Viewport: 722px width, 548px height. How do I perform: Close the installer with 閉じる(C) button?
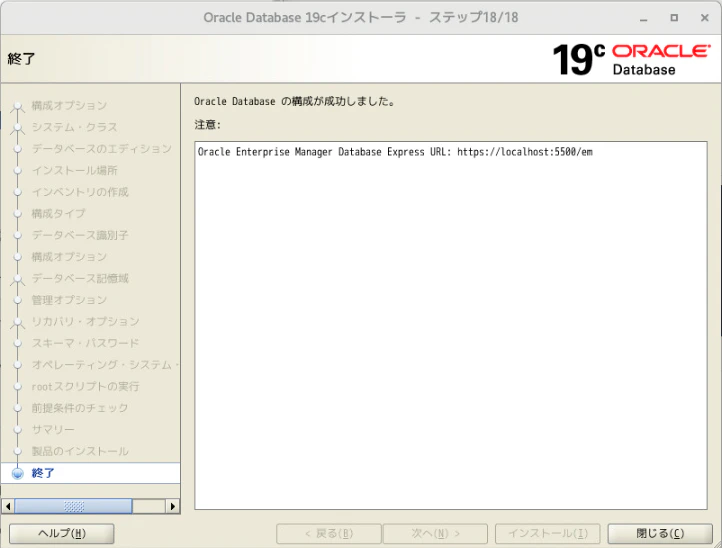point(660,533)
